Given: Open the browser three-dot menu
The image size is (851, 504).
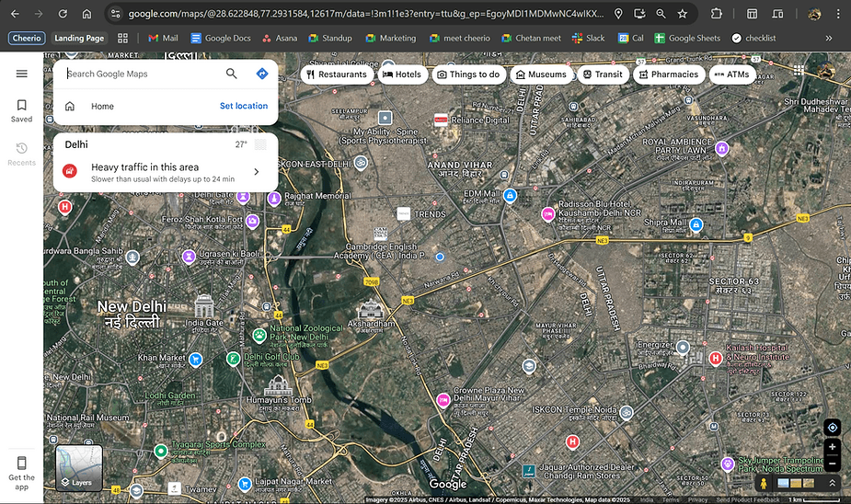Looking at the screenshot, I should coord(838,14).
